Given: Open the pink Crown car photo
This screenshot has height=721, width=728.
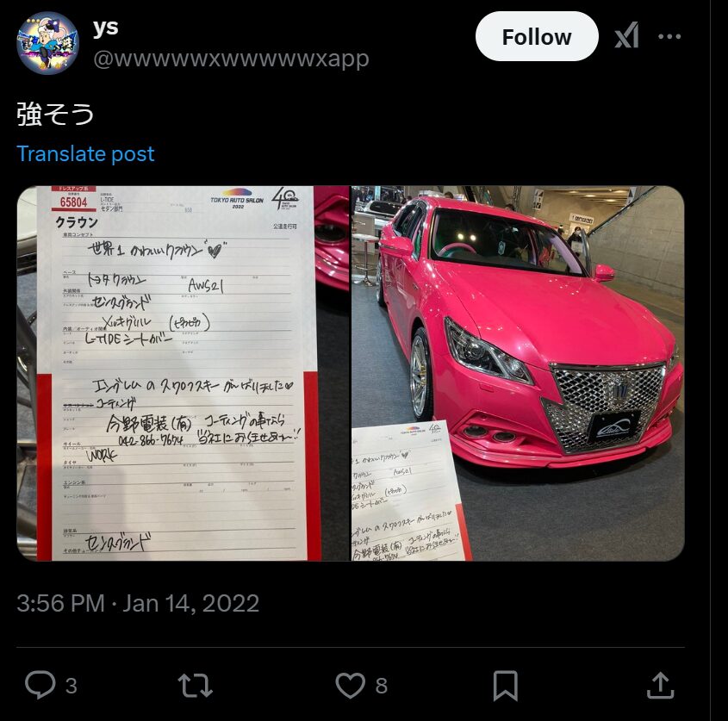Looking at the screenshot, I should (518, 373).
